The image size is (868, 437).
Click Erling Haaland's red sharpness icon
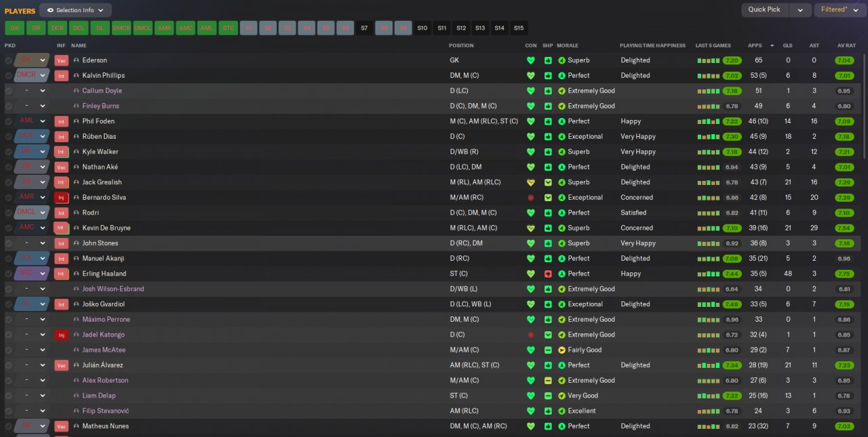click(548, 274)
